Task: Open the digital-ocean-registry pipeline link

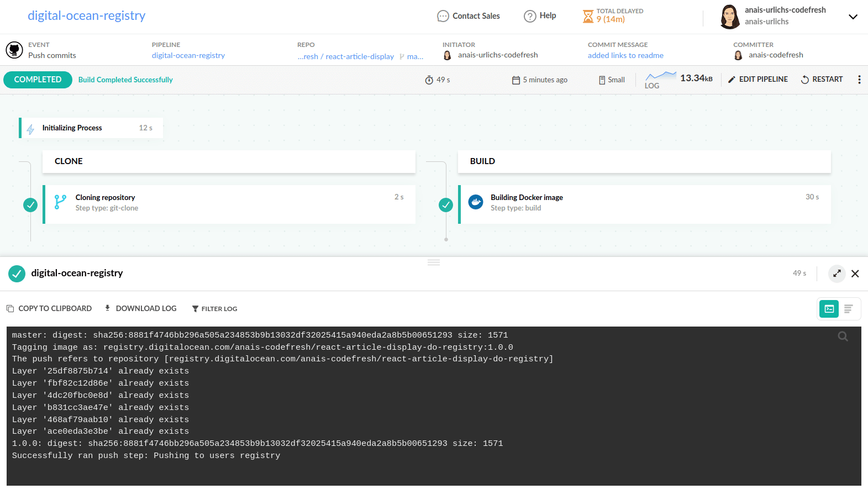Action: (188, 56)
